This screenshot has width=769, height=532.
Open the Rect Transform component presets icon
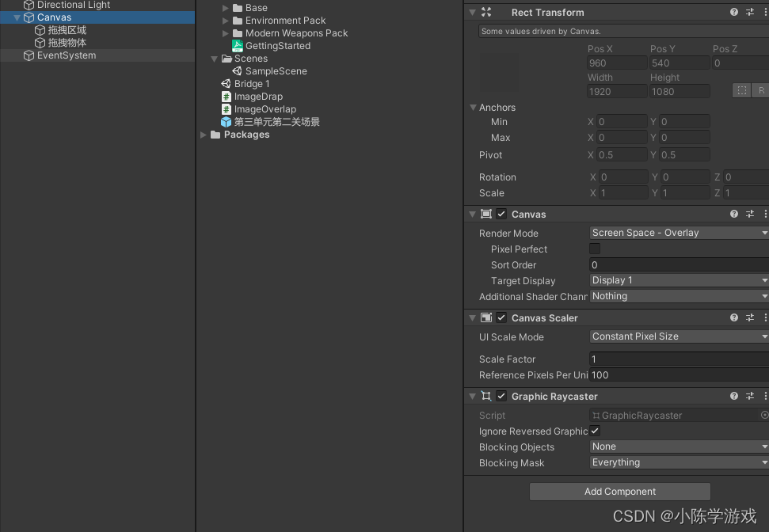coord(749,12)
